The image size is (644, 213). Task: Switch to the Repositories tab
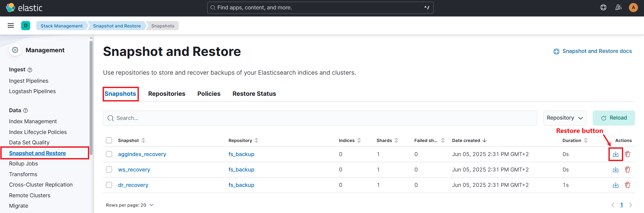[167, 94]
